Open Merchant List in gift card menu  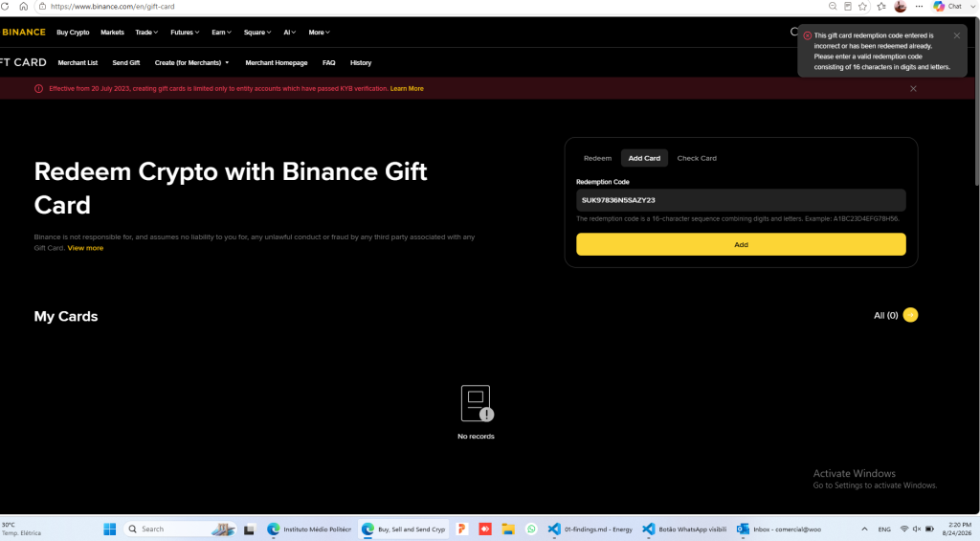point(78,62)
